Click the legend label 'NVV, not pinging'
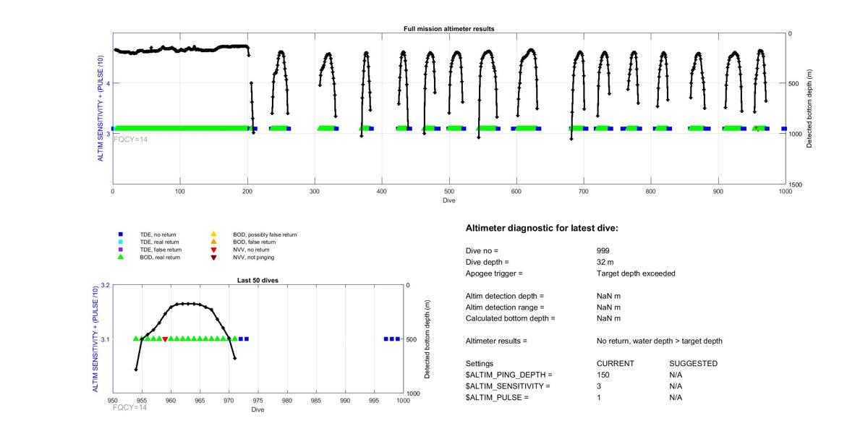Viewport: 868px width, 442px height. point(254,257)
